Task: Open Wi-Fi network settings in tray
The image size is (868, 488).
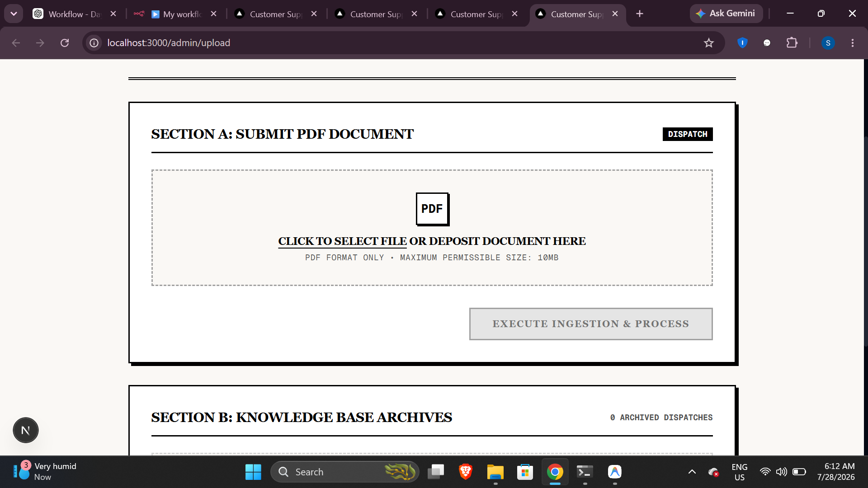Action: coord(765,472)
